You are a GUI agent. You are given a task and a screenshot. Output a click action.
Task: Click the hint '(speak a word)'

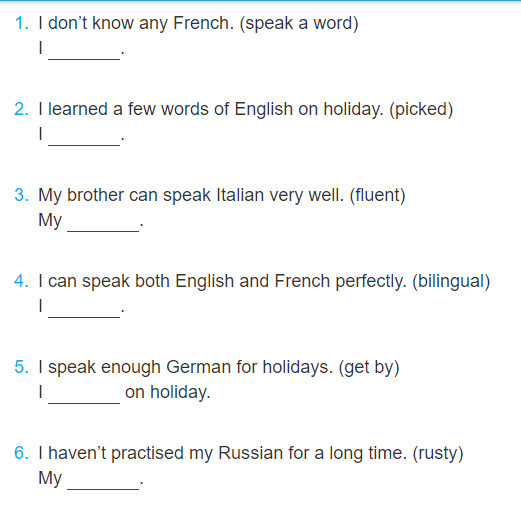(299, 24)
